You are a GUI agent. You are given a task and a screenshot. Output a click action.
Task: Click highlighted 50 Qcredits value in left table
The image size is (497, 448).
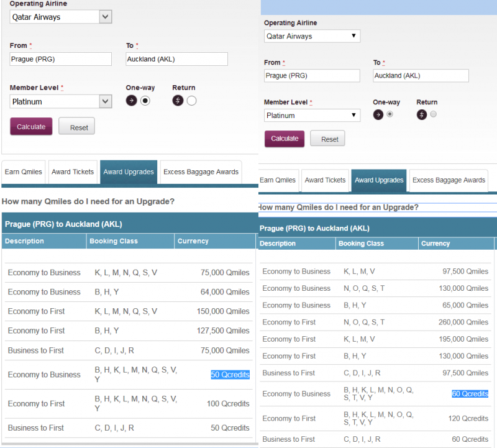[230, 375]
